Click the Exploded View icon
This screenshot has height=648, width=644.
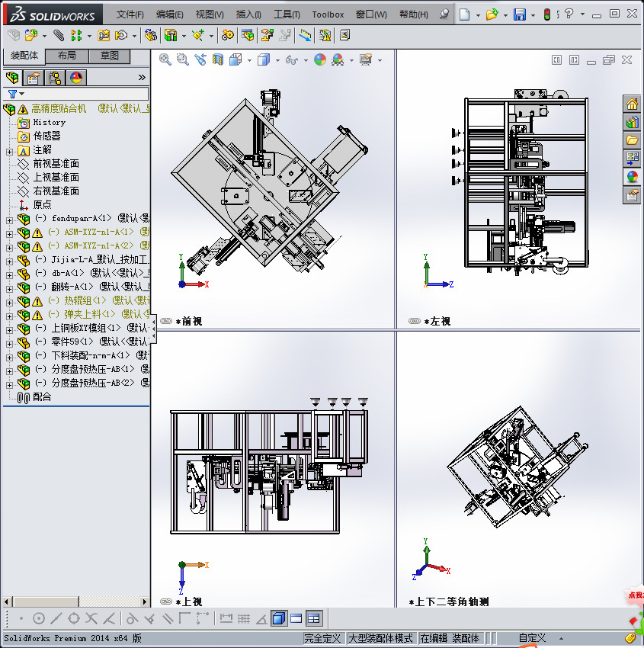(x=268, y=36)
